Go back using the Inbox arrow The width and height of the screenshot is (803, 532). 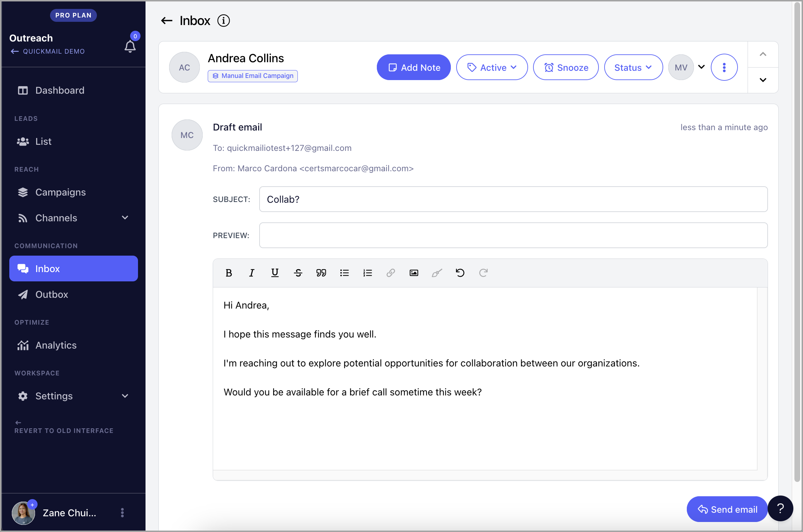pyautogui.click(x=167, y=21)
